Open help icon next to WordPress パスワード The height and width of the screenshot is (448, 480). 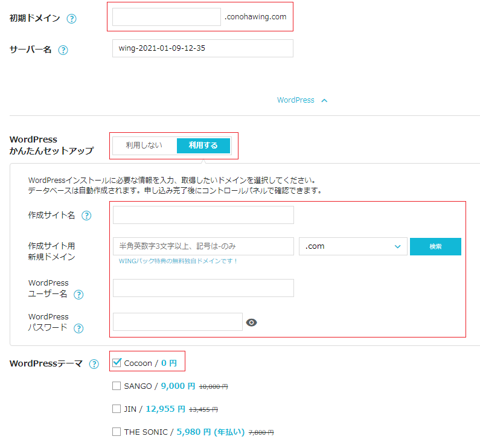(x=78, y=328)
